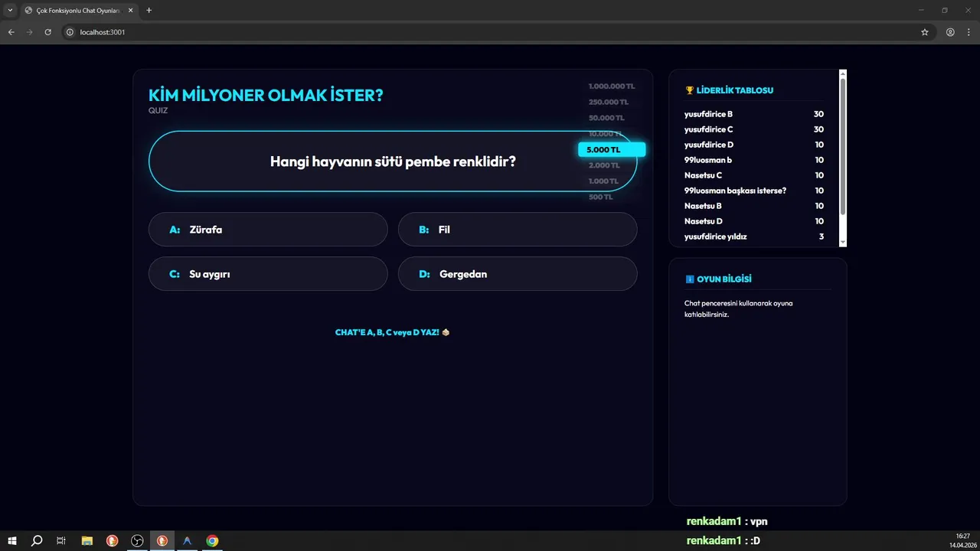Click leaderboard row yusufdirice yıldız
Image resolution: width=980 pixels, height=551 pixels.
[x=754, y=236]
